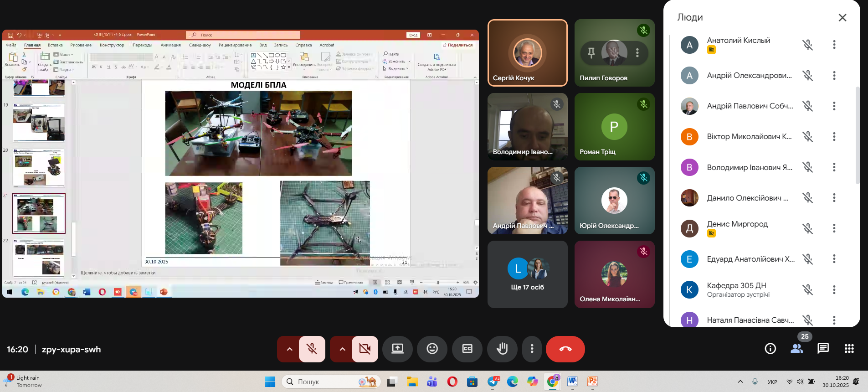868x392 pixels.
Task: Expand video settings arrow beside camera
Action: [342, 349]
